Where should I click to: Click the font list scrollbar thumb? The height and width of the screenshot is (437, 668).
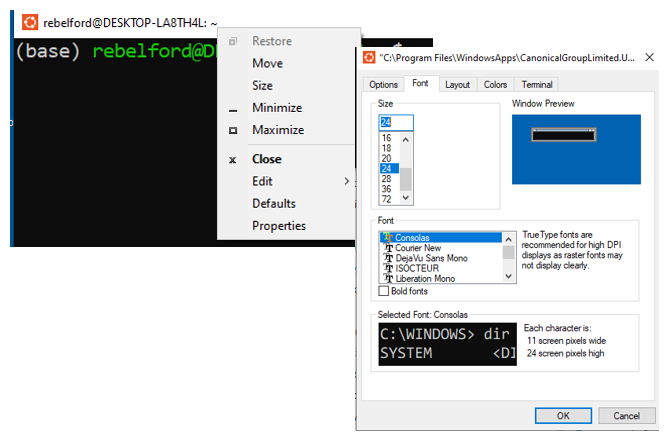click(x=508, y=253)
